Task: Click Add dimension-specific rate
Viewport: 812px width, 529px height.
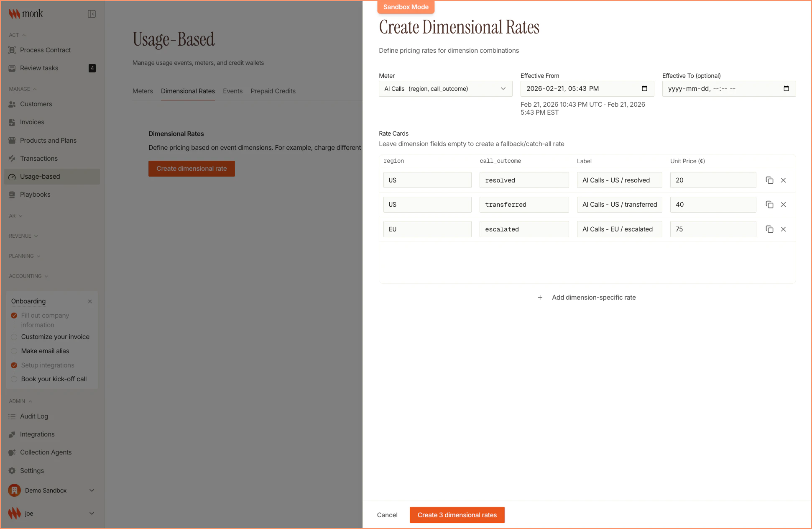Action: 587,297
